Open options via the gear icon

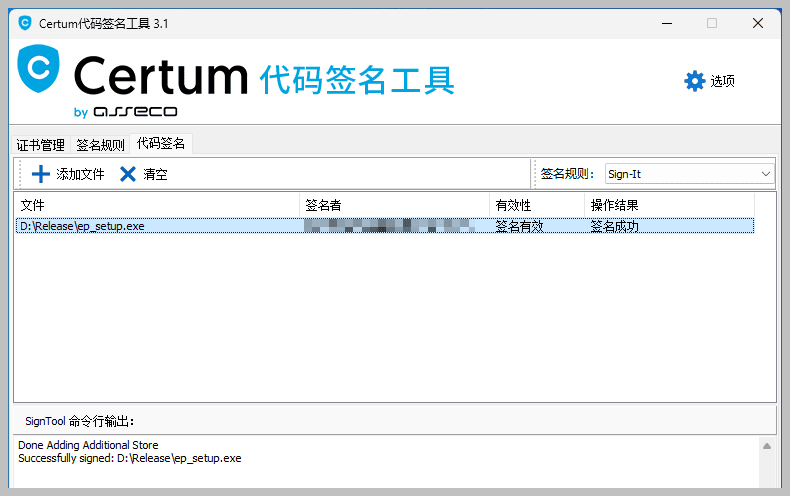pyautogui.click(x=694, y=81)
